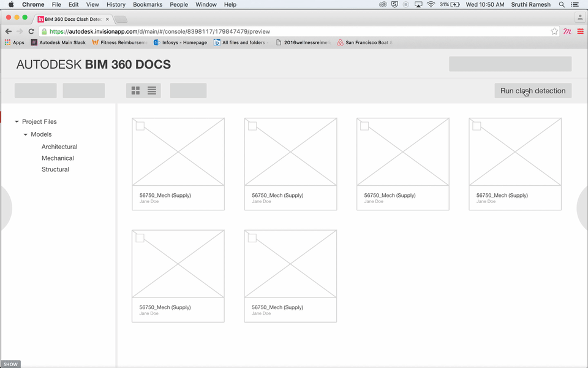Click site lock icon in address bar
Viewport: 588px width, 368px height.
point(44,31)
